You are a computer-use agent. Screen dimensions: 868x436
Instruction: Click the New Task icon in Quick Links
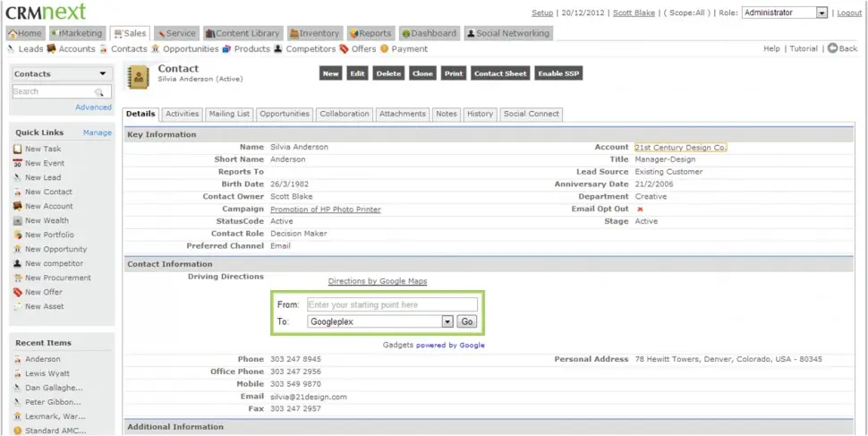[x=17, y=149]
